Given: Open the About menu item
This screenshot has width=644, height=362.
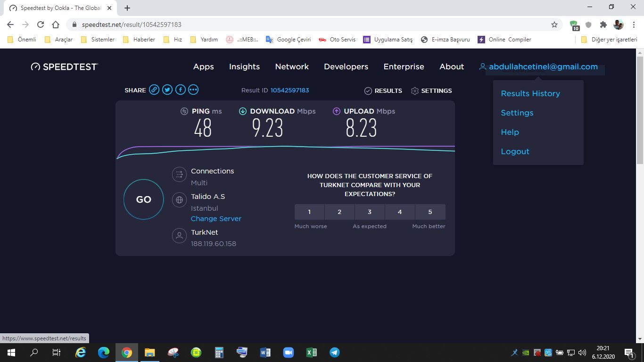Looking at the screenshot, I should 452,66.
